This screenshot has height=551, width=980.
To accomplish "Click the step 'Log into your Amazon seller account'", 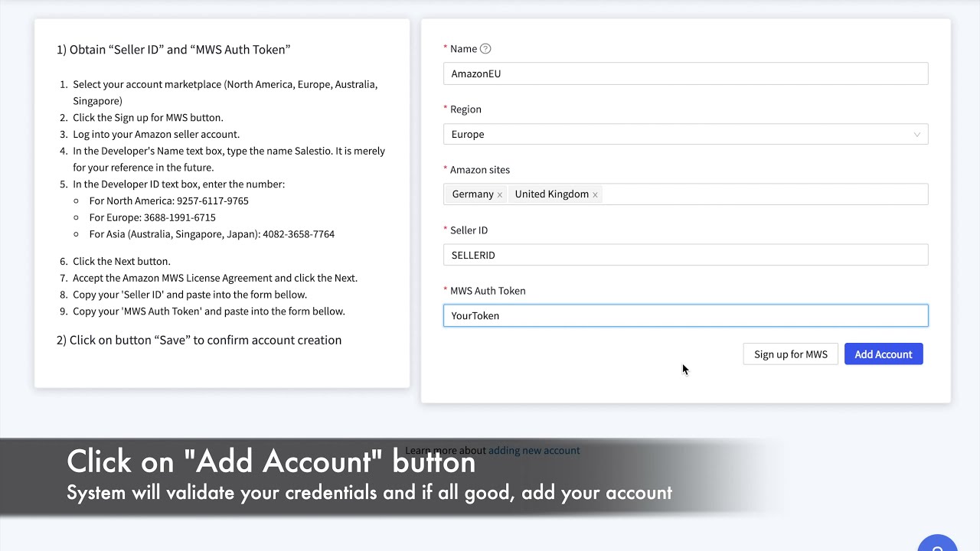I will coord(156,134).
